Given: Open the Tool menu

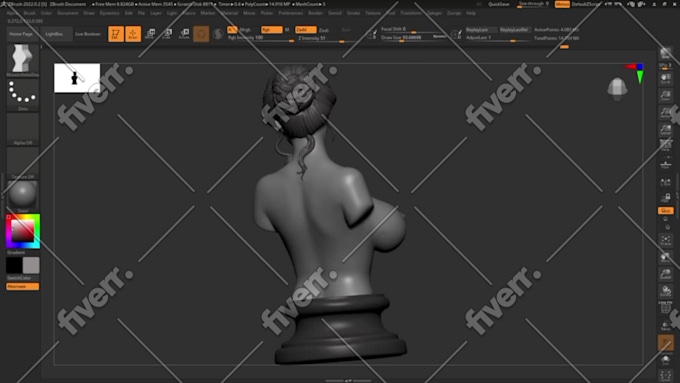Looking at the screenshot, I should tap(391, 13).
